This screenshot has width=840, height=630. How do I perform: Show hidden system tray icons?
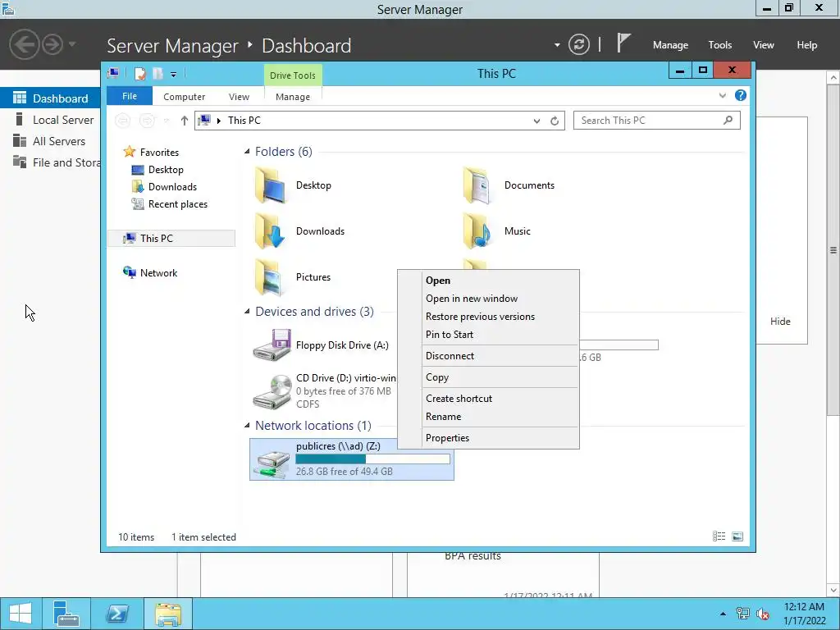click(724, 614)
